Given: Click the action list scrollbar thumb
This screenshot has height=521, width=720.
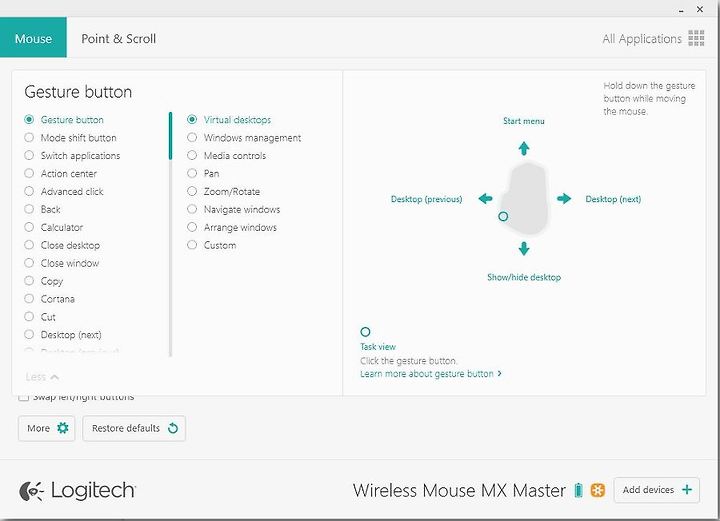Looking at the screenshot, I should pyautogui.click(x=170, y=135).
